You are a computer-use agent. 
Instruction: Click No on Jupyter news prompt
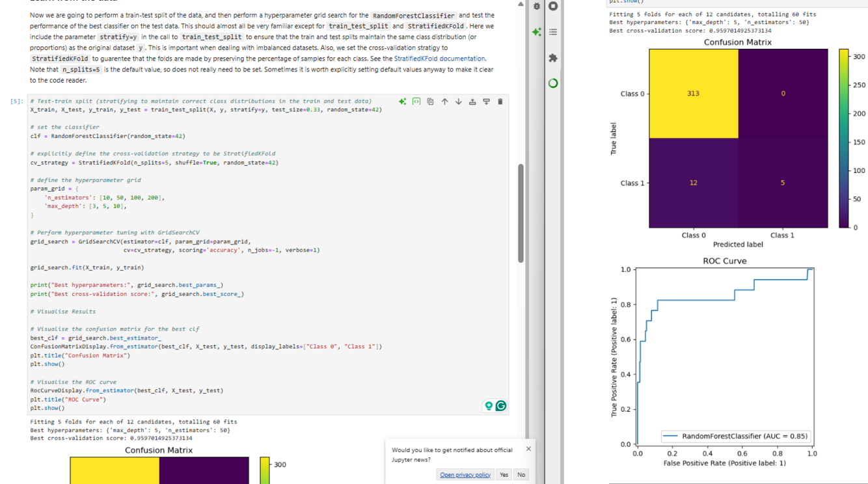point(521,475)
